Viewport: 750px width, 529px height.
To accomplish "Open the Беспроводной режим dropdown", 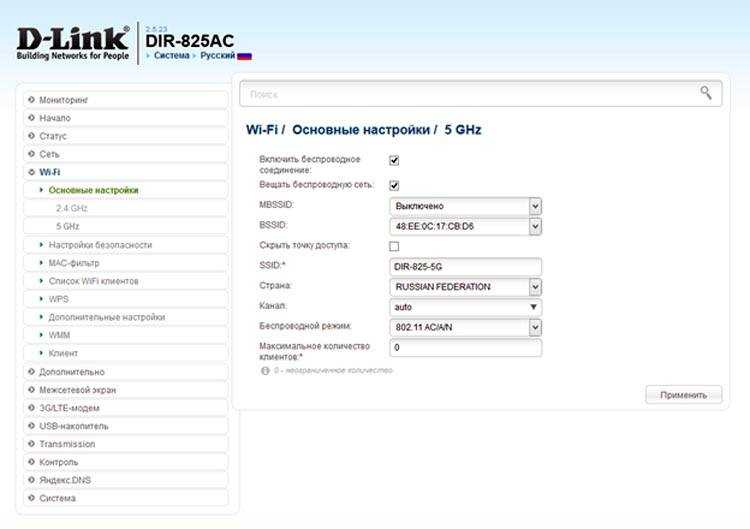I will click(465, 328).
